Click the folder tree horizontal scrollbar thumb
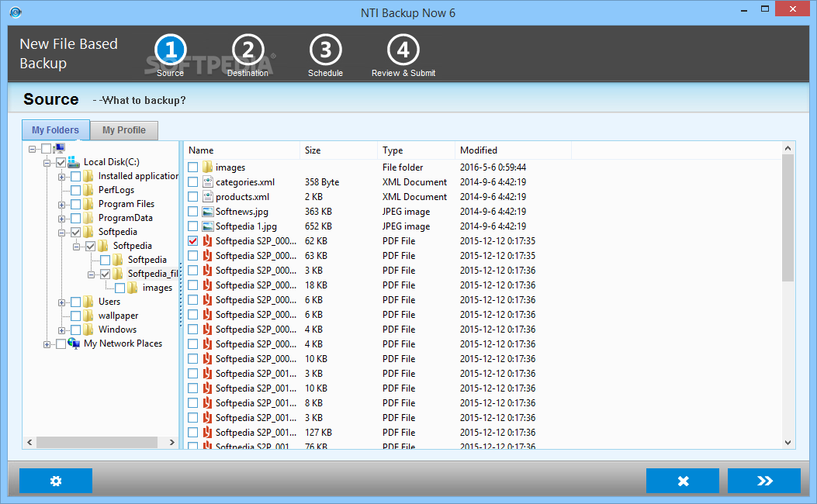 pyautogui.click(x=97, y=442)
